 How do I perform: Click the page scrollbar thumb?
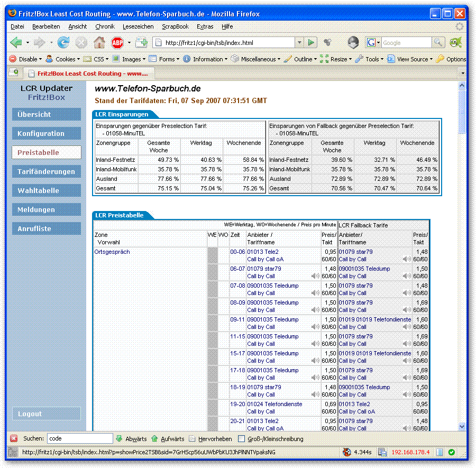(x=462, y=111)
